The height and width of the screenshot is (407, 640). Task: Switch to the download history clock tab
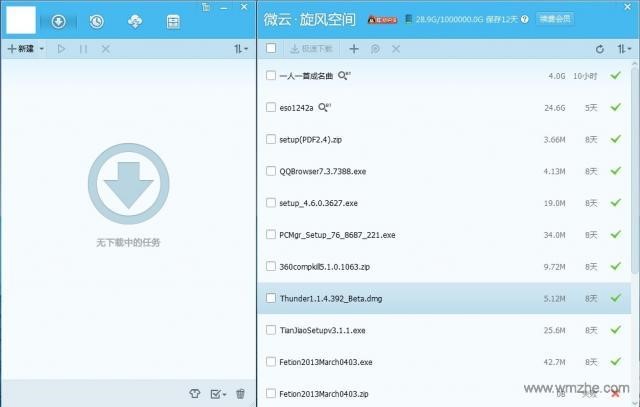(96, 21)
